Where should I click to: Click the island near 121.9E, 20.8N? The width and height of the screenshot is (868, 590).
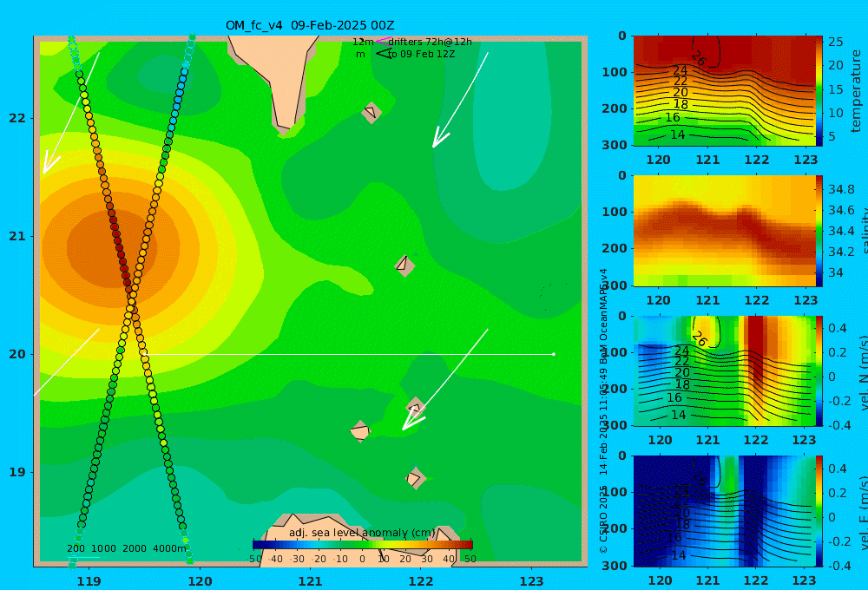[404, 265]
